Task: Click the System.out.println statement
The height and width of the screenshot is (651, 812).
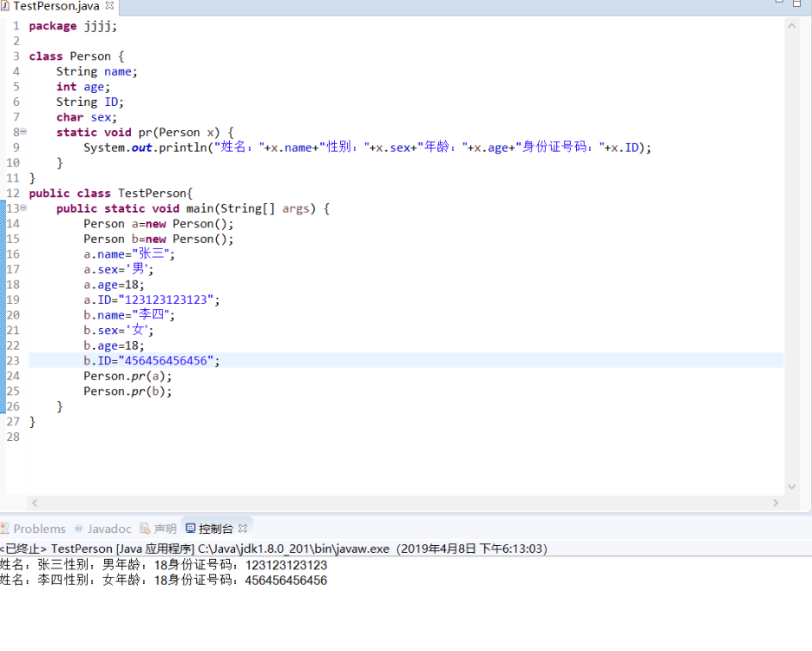Action: point(368,148)
